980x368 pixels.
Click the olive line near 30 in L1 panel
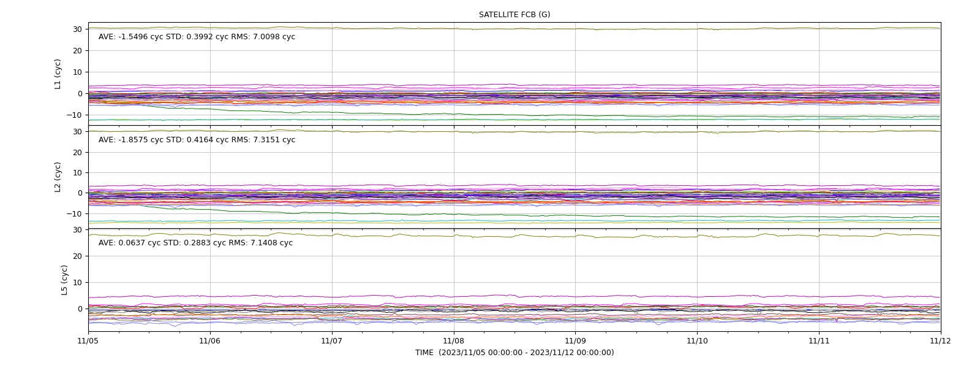(514, 28)
